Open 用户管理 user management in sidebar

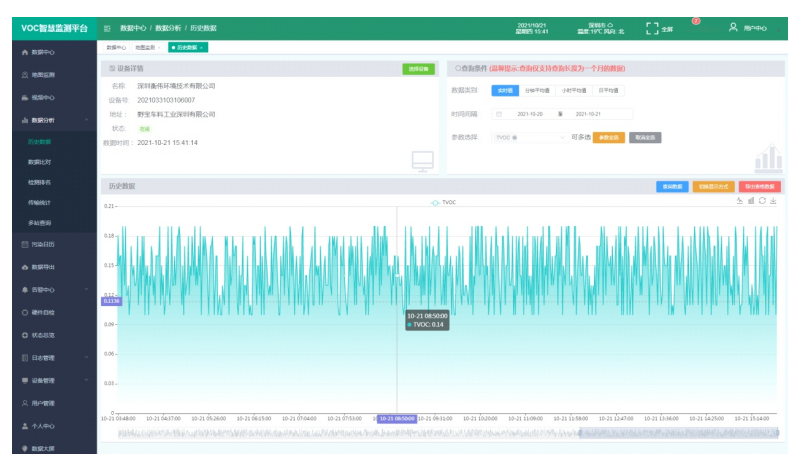coord(54,403)
